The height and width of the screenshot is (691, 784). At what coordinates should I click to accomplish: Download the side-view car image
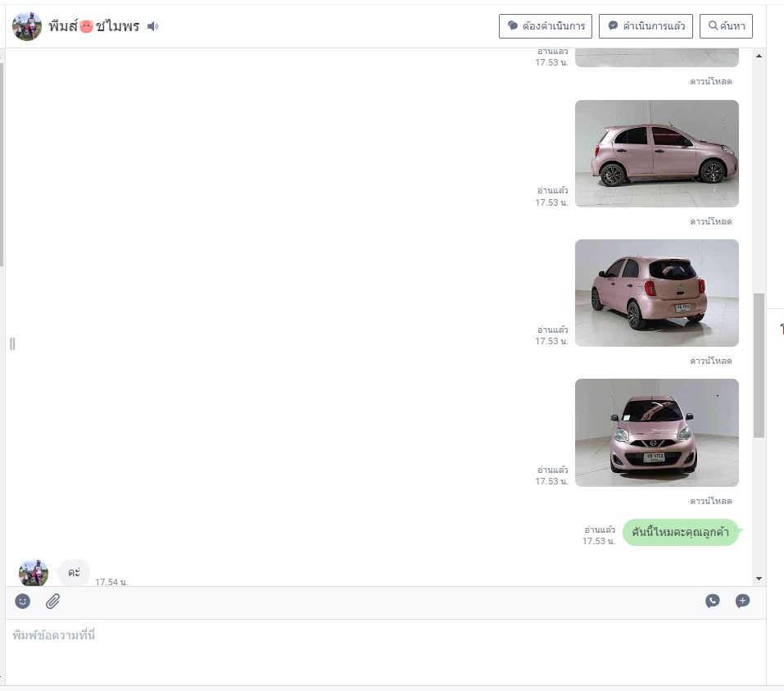(710, 221)
